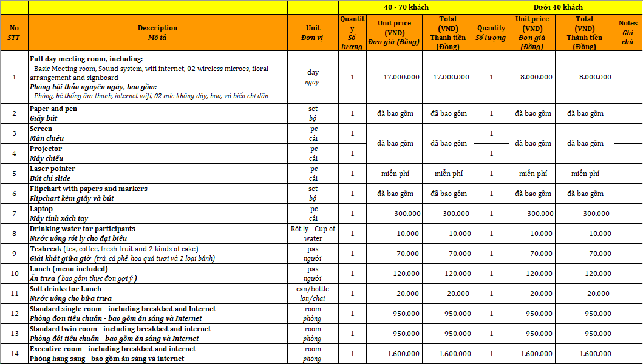Click row number 10 in the No column
The width and height of the screenshot is (643, 364).
click(15, 274)
